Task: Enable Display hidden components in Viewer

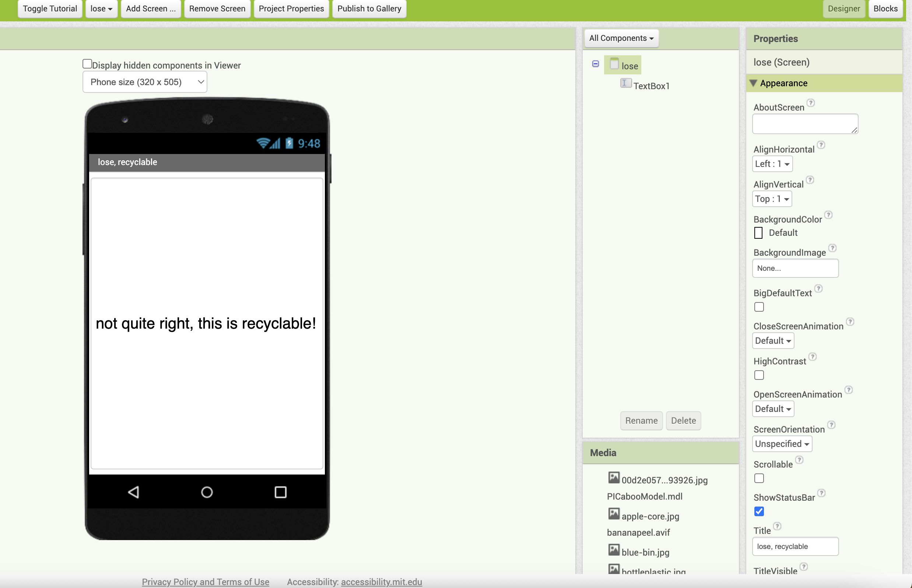Action: (87, 64)
